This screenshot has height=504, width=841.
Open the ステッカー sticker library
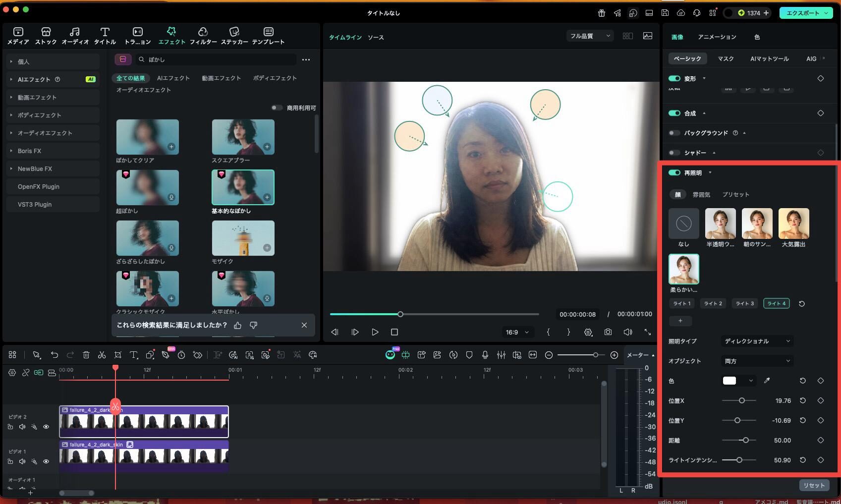coord(234,36)
